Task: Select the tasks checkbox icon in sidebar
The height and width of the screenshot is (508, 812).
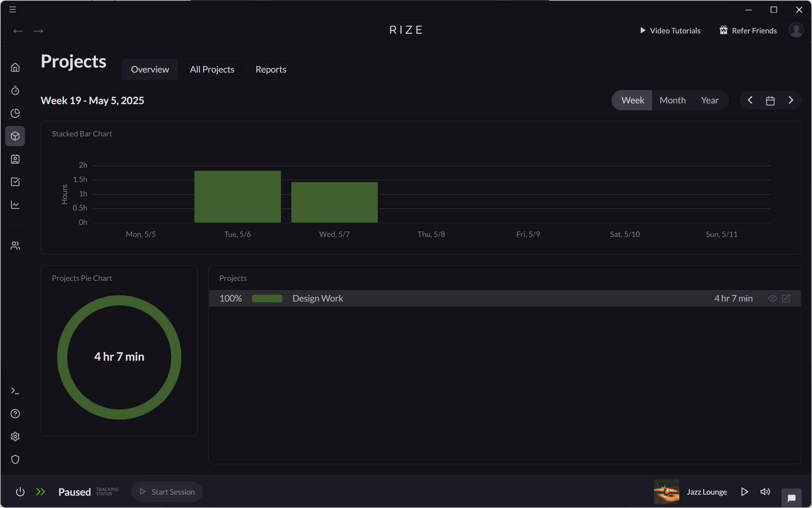Action: [15, 182]
